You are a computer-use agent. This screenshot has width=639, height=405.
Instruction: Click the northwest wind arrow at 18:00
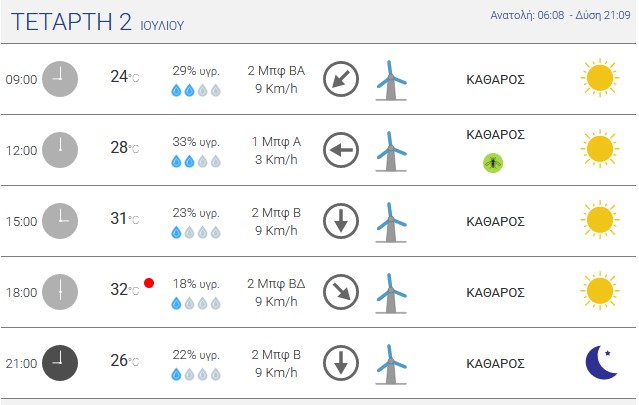(x=341, y=292)
